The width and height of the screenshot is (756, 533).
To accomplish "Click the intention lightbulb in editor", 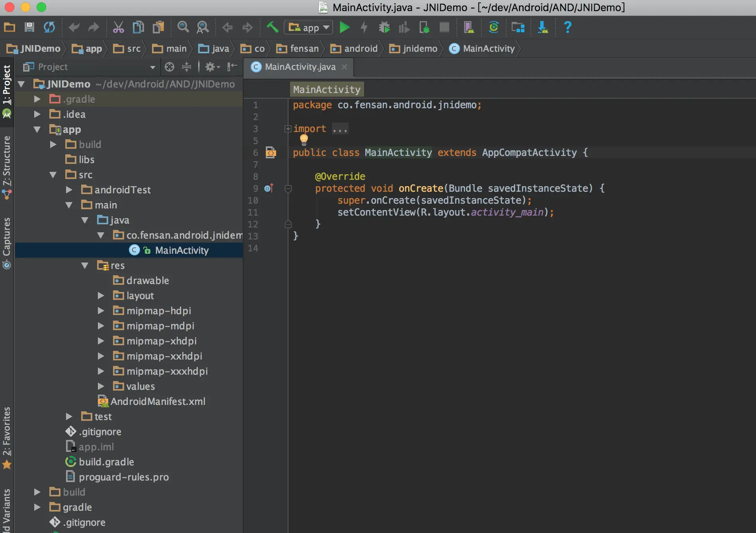I will [x=304, y=139].
